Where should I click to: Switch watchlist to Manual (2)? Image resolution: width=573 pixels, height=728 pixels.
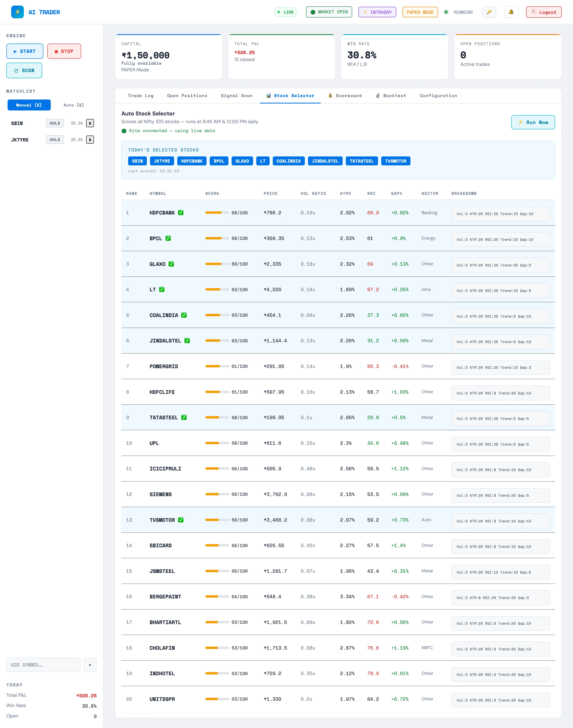click(29, 105)
